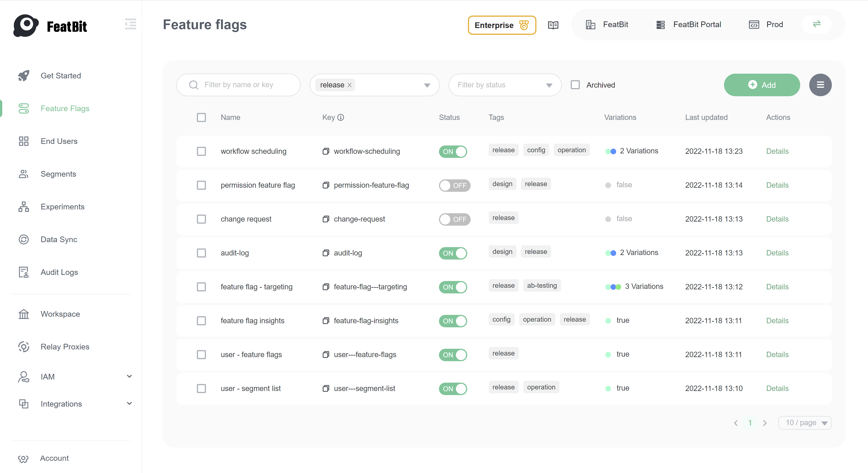
Task: Open Filter by status dropdown
Action: pyautogui.click(x=505, y=85)
